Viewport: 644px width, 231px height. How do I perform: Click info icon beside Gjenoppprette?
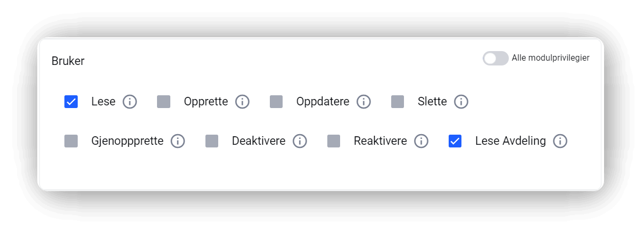coord(178,141)
